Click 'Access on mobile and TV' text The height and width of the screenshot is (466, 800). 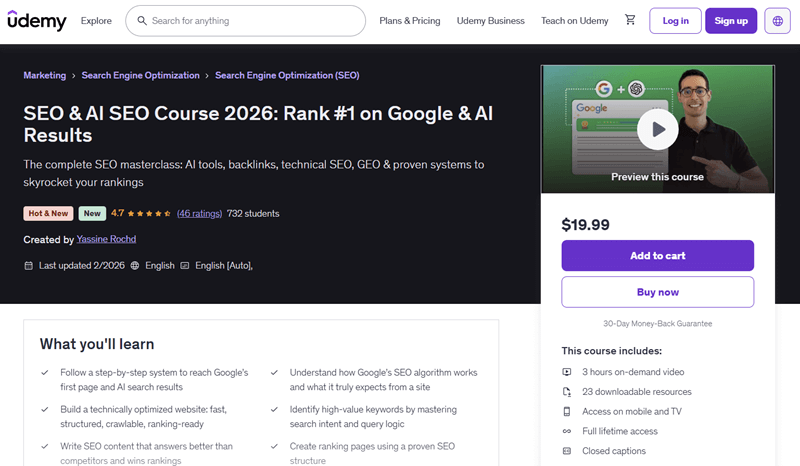coord(632,411)
